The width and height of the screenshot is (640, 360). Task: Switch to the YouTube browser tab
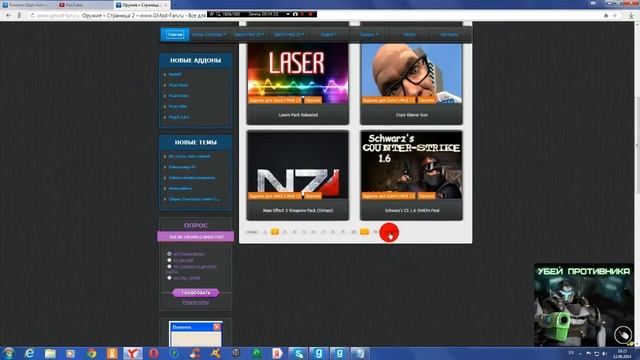click(84, 5)
